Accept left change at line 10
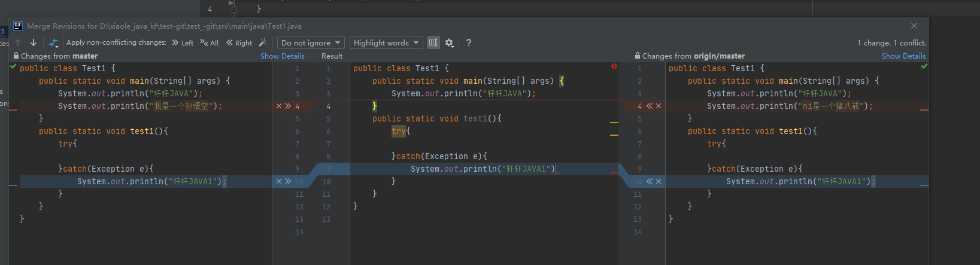The width and height of the screenshot is (980, 265). click(x=288, y=181)
